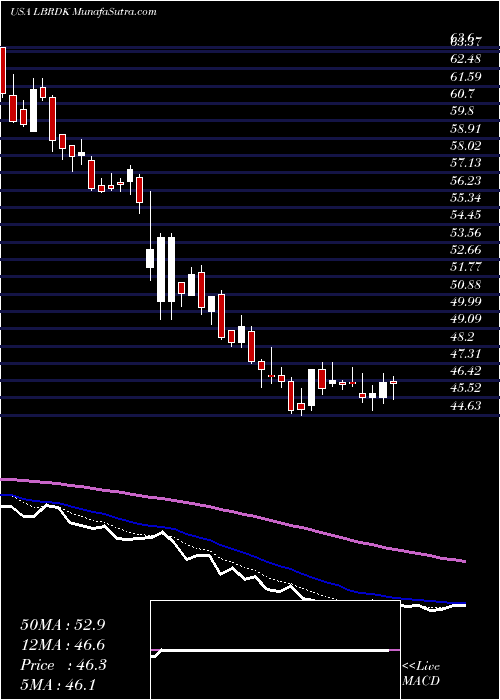Click the 55.34 price axis label
Viewport: 500px width, 700px height.
click(465, 198)
